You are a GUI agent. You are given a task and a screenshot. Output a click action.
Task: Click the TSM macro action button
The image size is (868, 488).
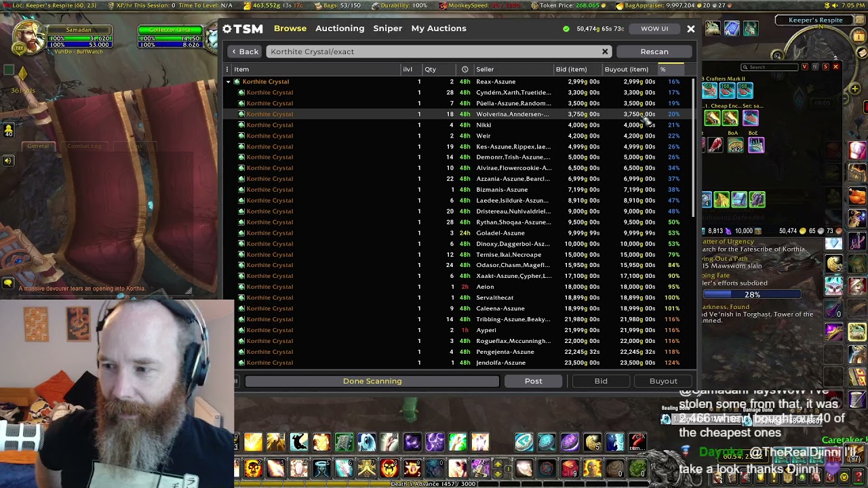point(637,443)
